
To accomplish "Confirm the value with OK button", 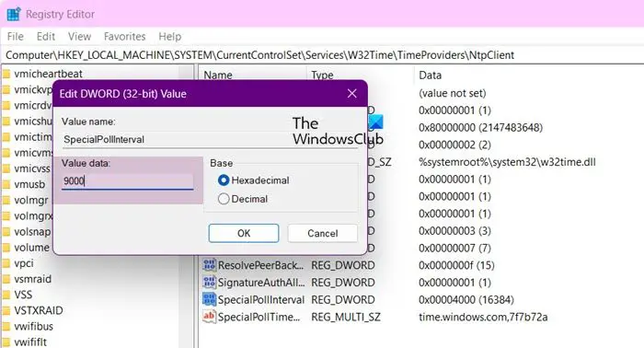I will (x=244, y=233).
